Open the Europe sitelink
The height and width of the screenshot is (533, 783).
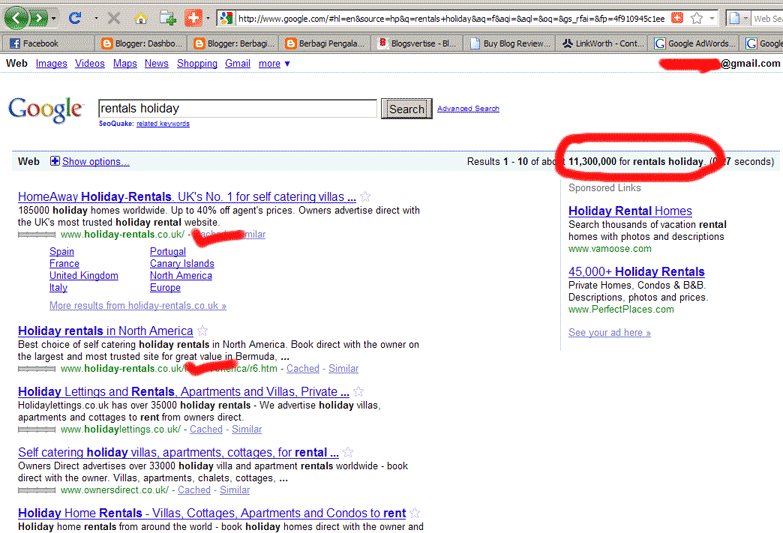click(165, 287)
